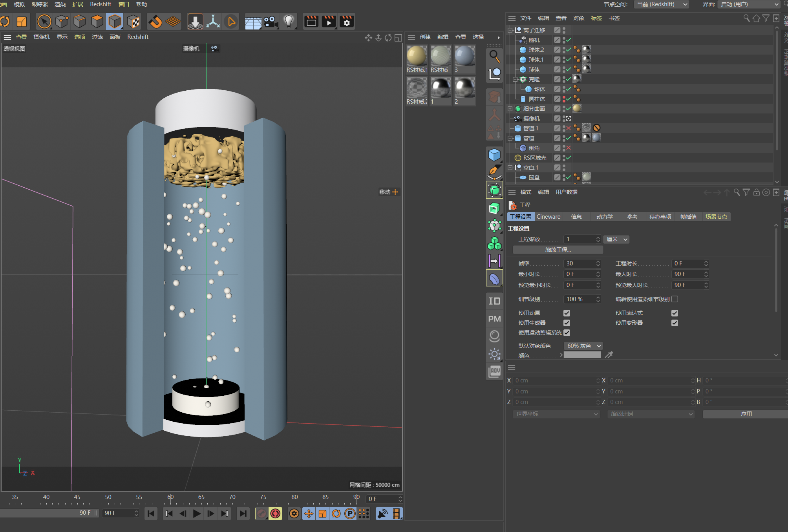Select the pen spline tool icon
Viewport: 788px width, 532px height.
click(494, 172)
